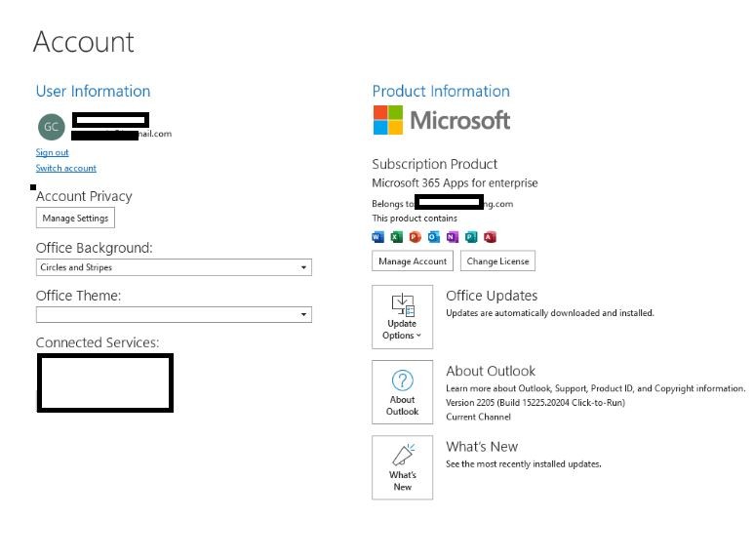The image size is (753, 560).
Task: Click the User Information heading
Action: 94,92
